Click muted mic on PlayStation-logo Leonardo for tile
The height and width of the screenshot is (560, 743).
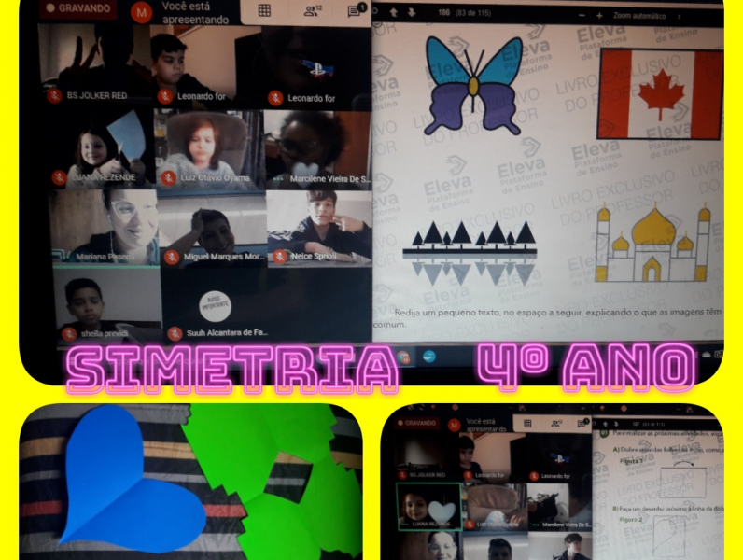(275, 99)
